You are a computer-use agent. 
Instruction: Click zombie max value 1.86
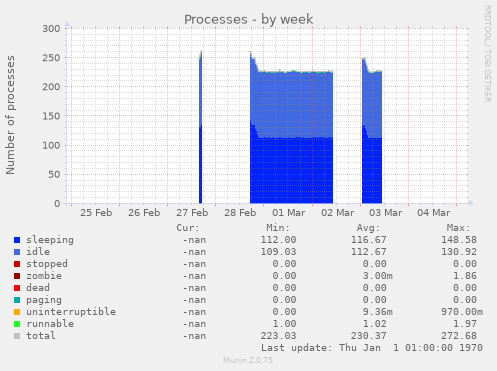(465, 276)
